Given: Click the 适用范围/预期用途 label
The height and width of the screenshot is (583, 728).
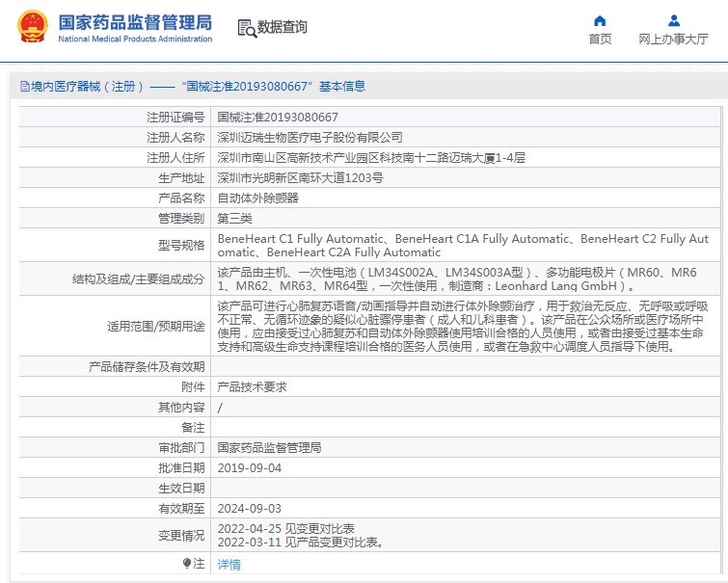Looking at the screenshot, I should [156, 327].
